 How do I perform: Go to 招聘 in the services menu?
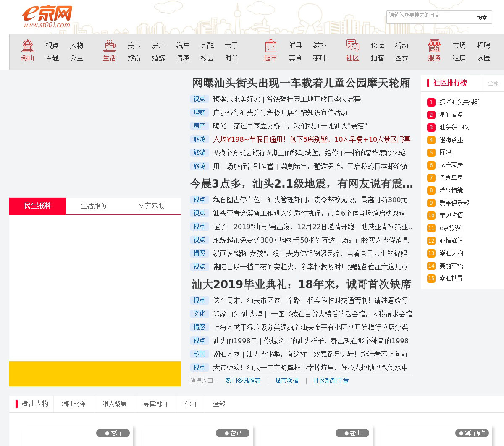tap(483, 46)
